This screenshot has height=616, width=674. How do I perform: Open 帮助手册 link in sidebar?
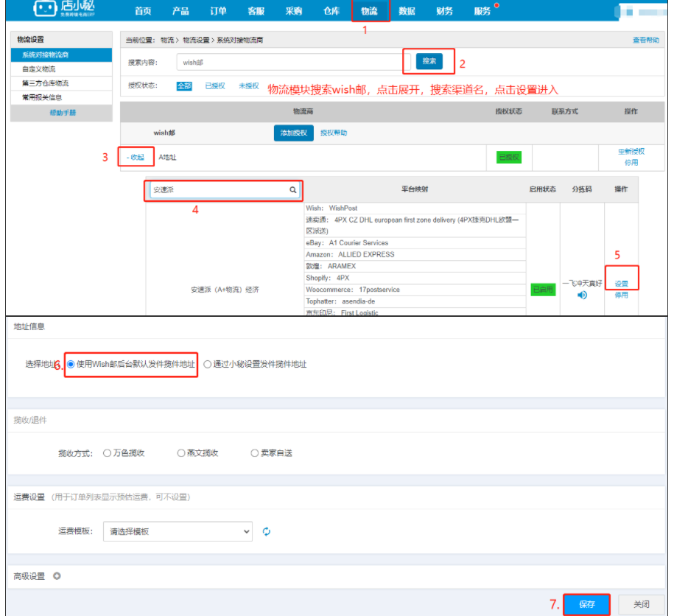[x=63, y=113]
